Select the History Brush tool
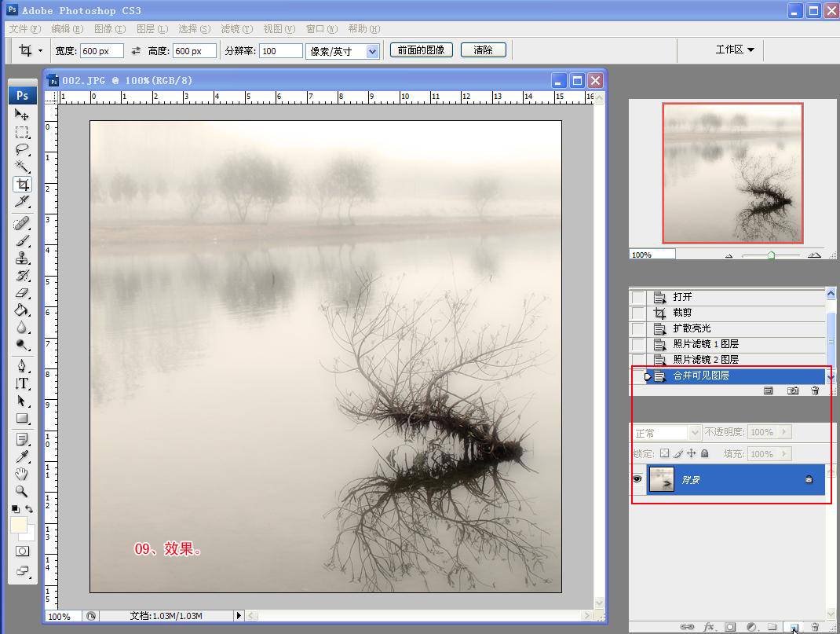 (22, 276)
